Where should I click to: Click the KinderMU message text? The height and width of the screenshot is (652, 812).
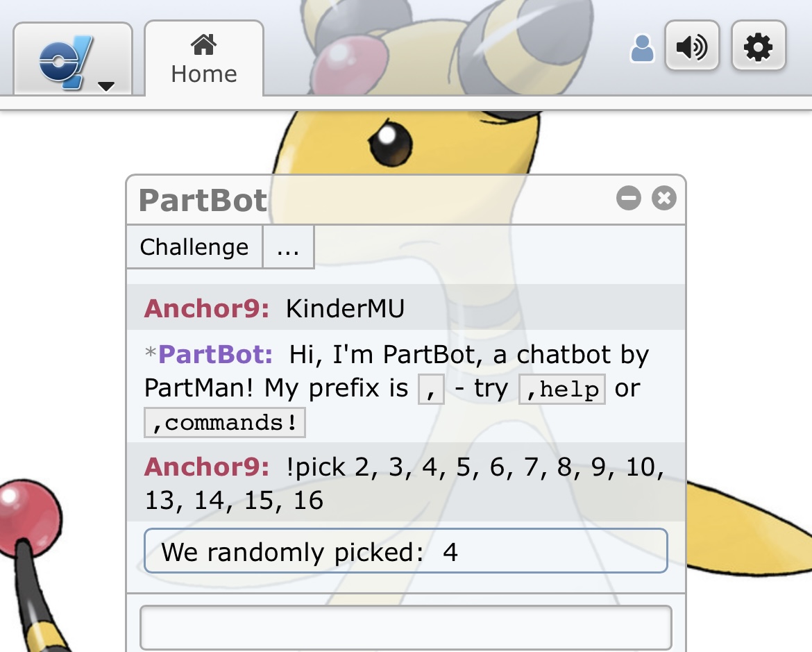pos(346,309)
